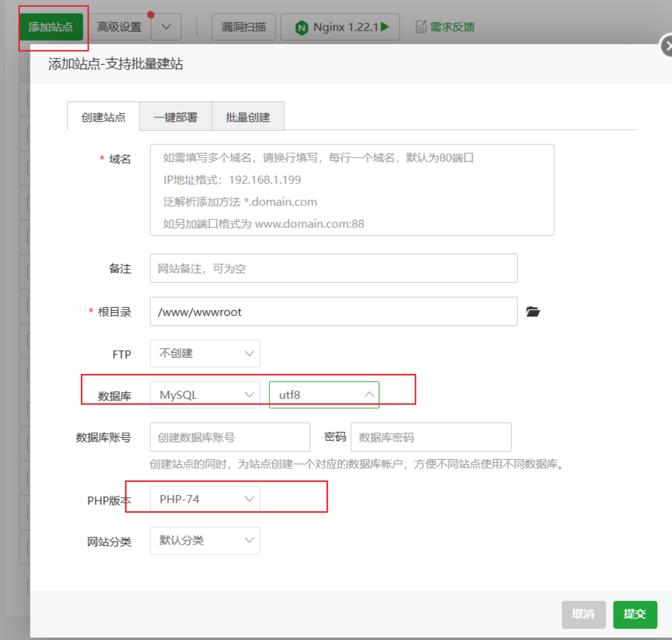The width and height of the screenshot is (672, 640).
Task: Open the MySQL database type dropdown
Action: (205, 394)
